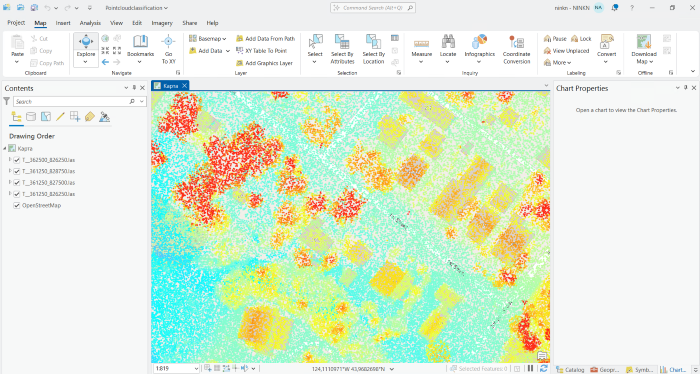Toggle View Unplaced labels
This screenshot has width=700, height=374.
pyautogui.click(x=567, y=50)
